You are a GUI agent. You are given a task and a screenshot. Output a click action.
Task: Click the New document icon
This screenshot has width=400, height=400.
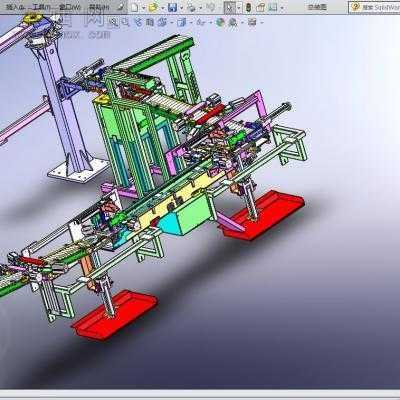coord(134,7)
